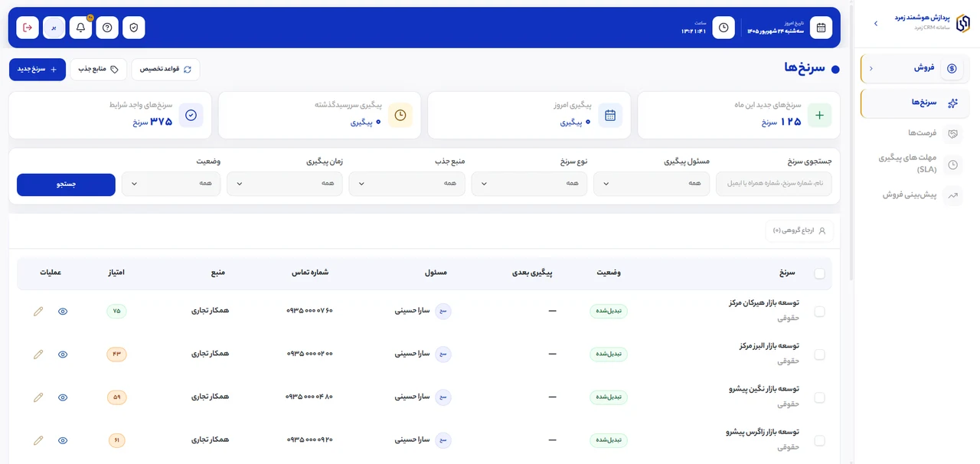This screenshot has width=980, height=464.
Task: Click score badge ۷۵ in the first row
Action: pos(116,311)
